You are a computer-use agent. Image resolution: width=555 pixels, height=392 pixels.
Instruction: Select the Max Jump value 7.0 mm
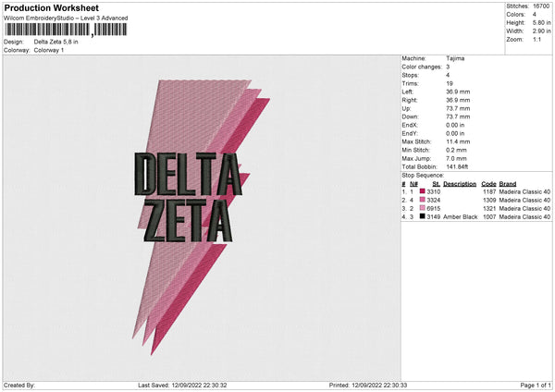click(x=456, y=158)
